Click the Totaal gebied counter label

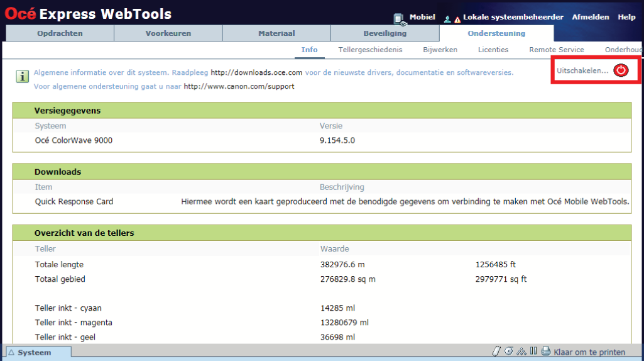point(60,279)
